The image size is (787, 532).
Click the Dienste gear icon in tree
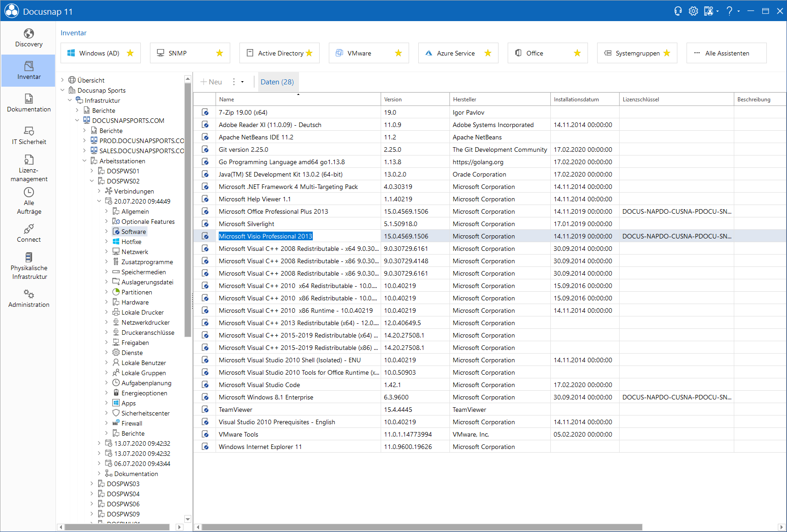pos(116,353)
